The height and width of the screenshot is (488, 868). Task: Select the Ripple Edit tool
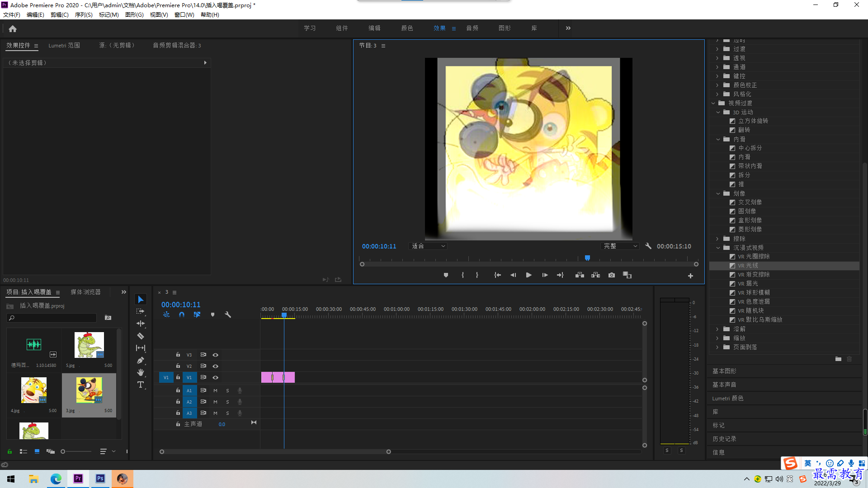click(x=141, y=324)
